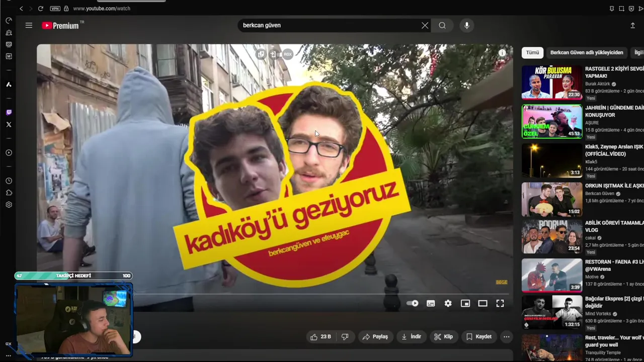Click the shield icon in browser toolbar

pos(631,9)
